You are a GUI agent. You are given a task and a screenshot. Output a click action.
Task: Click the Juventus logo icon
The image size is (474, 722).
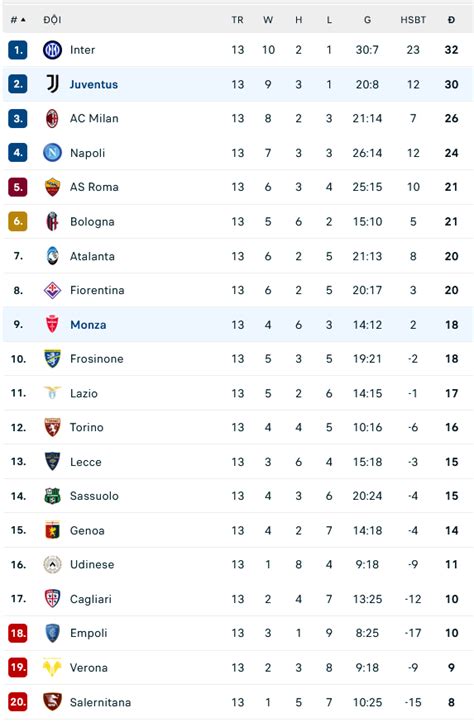tap(53, 84)
